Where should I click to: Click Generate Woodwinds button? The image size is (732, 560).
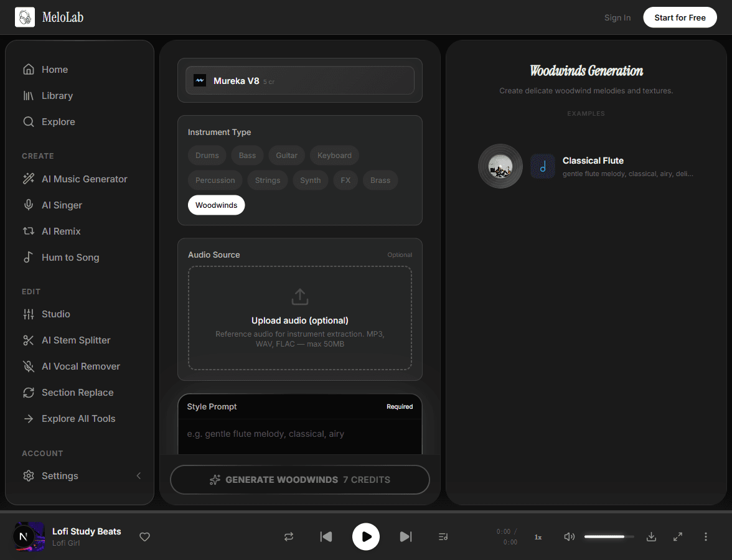tap(300, 480)
